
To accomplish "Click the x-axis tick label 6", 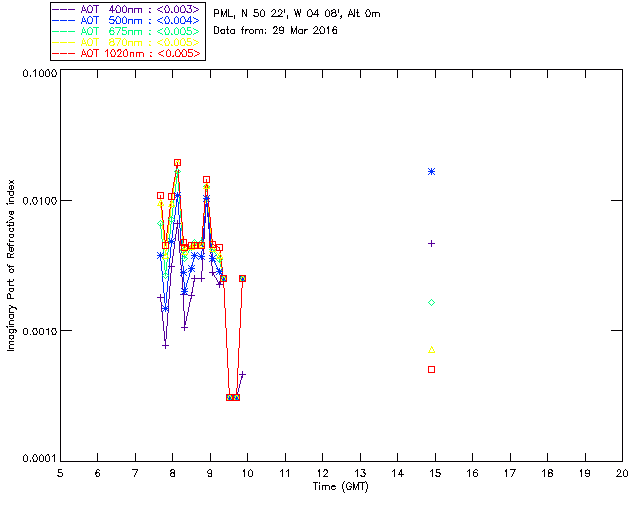I will tap(98, 473).
